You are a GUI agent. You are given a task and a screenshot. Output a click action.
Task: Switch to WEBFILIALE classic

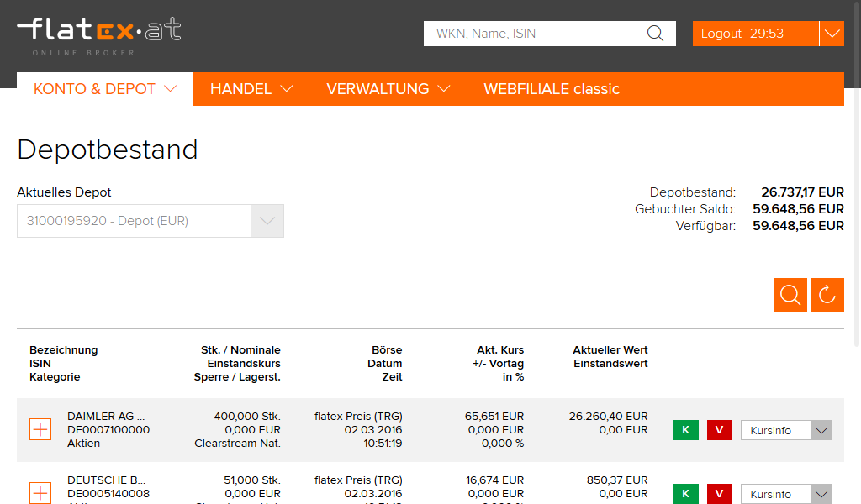pos(552,89)
